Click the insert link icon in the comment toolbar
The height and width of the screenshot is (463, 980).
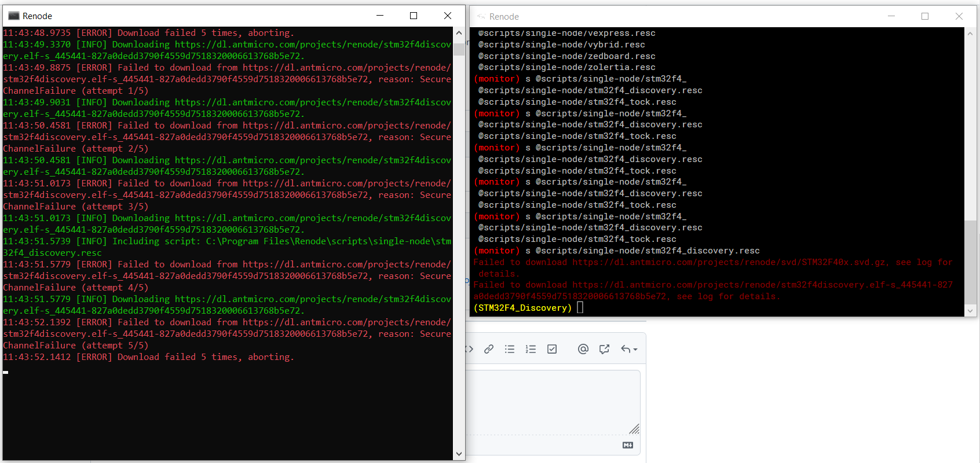[x=489, y=349]
